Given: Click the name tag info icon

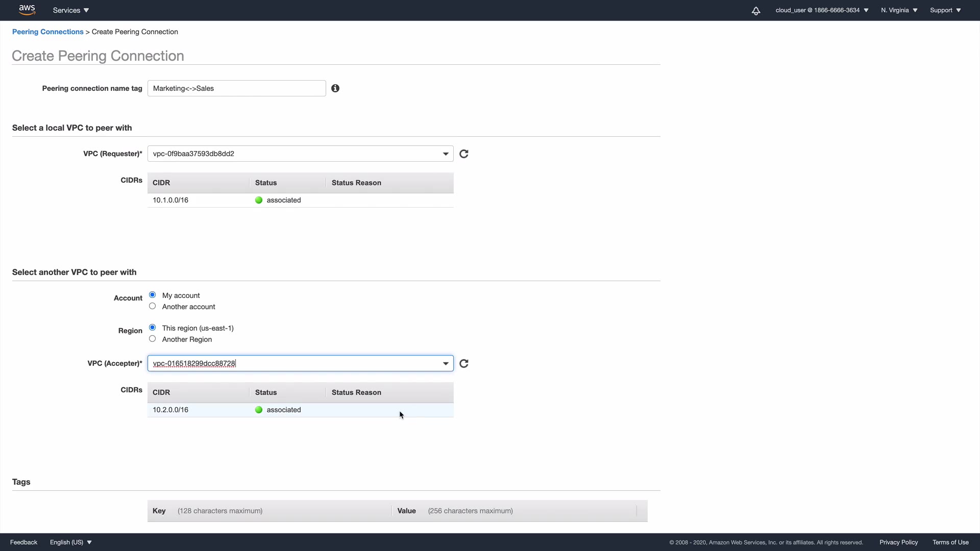Looking at the screenshot, I should point(335,88).
